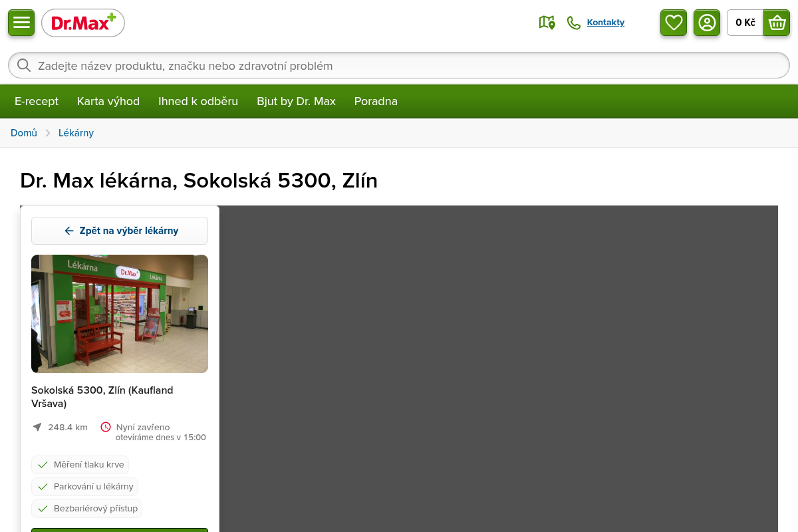Click the search magnifier icon
798x532 pixels.
click(24, 65)
